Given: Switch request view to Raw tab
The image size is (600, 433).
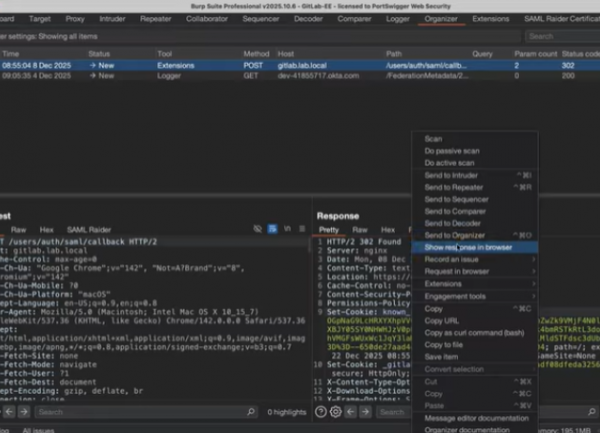Looking at the screenshot, I should coord(18,230).
